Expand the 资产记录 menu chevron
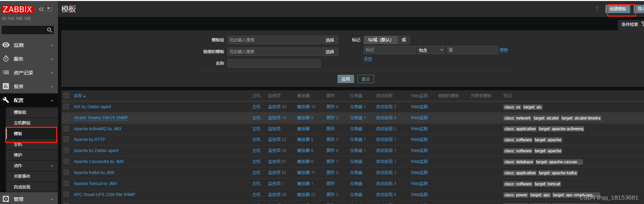The width and height of the screenshot is (644, 204). pyautogui.click(x=52, y=73)
